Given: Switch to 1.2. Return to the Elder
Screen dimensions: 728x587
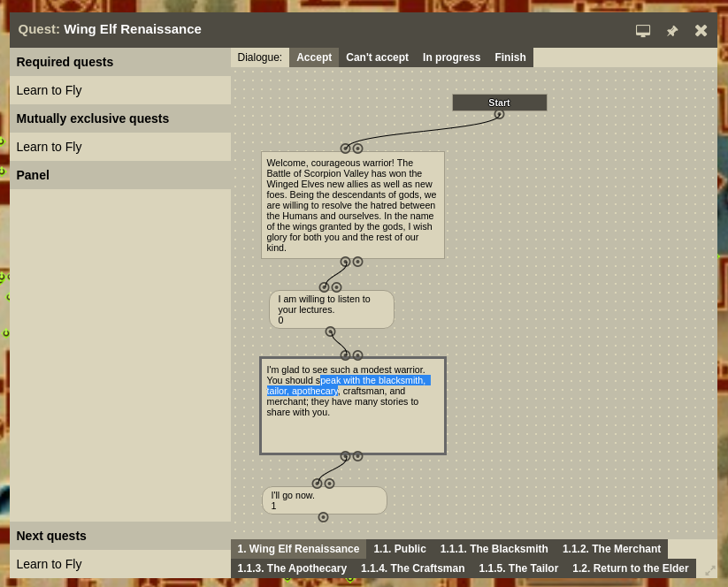Looking at the screenshot, I should coord(630,568).
